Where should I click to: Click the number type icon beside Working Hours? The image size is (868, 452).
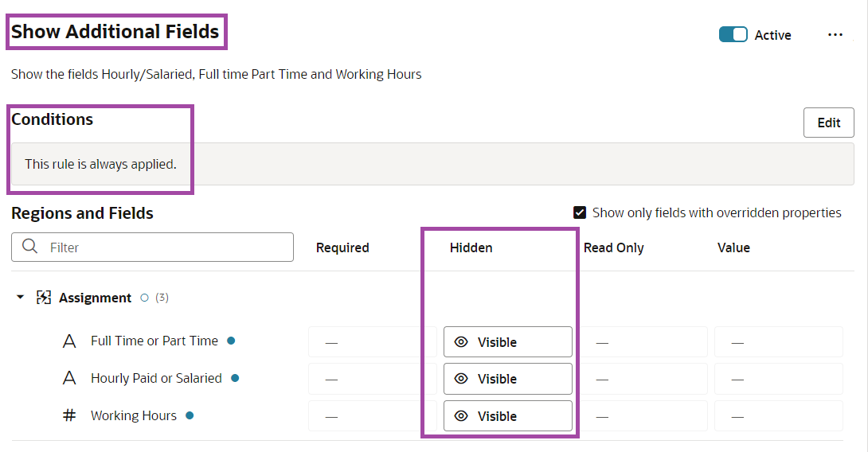tap(69, 415)
